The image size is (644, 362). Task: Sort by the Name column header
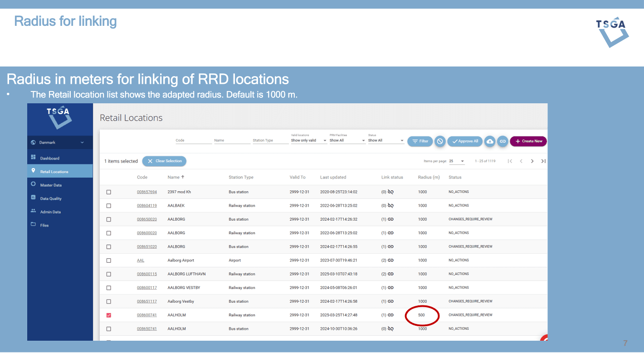coord(176,177)
